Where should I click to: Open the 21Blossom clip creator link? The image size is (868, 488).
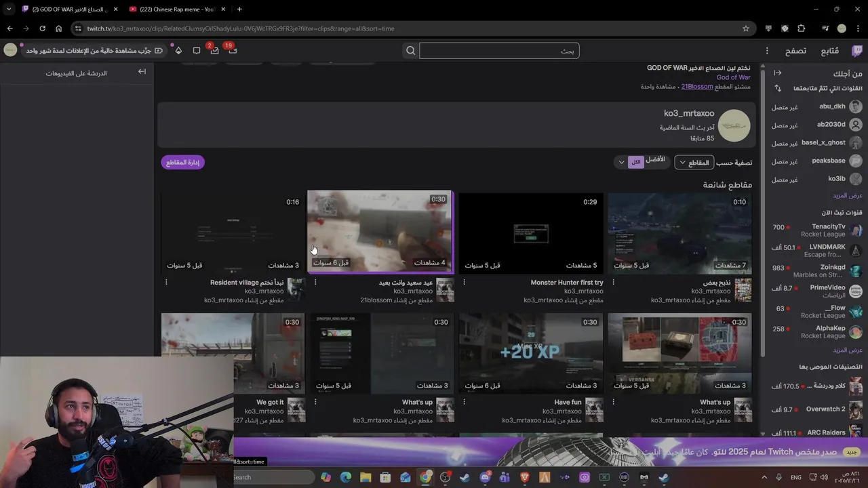pos(697,87)
